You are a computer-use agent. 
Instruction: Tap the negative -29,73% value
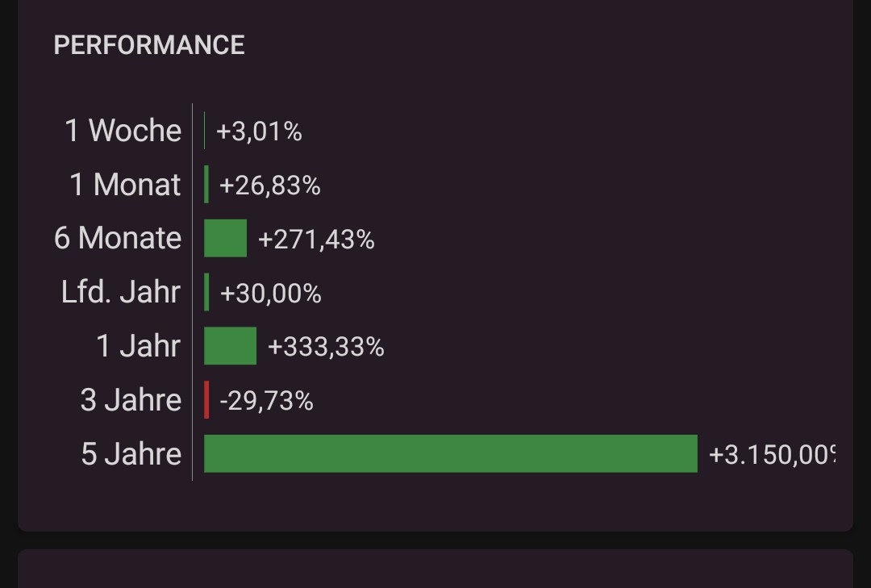(x=266, y=401)
